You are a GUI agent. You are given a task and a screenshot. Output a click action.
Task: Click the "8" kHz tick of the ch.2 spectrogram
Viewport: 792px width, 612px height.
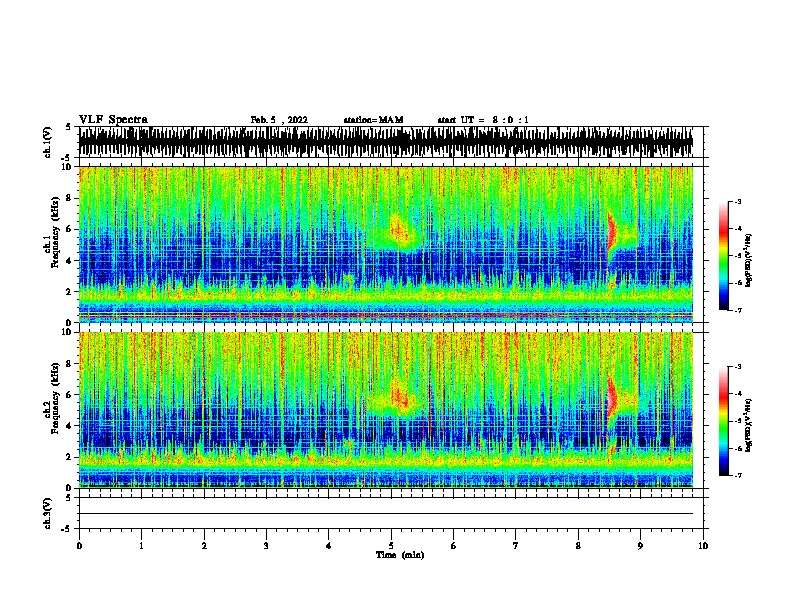(x=70, y=364)
